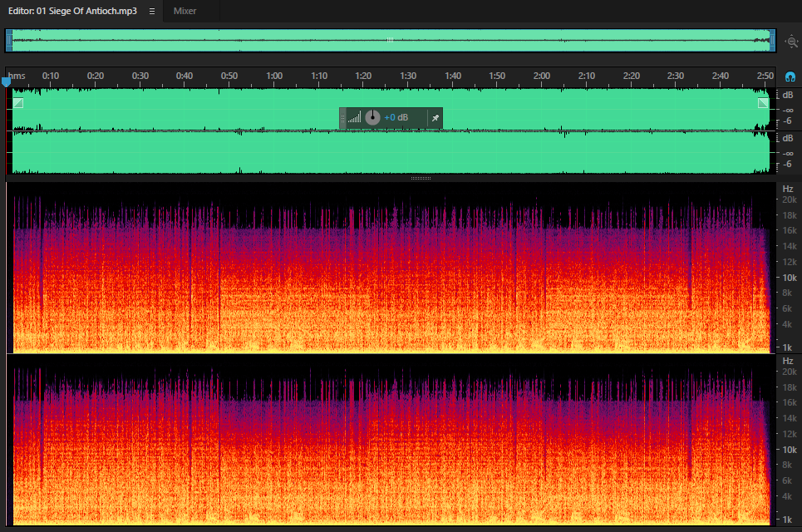Click the Zoom Out Full magnifier icon
The image size is (802, 532).
click(x=792, y=42)
